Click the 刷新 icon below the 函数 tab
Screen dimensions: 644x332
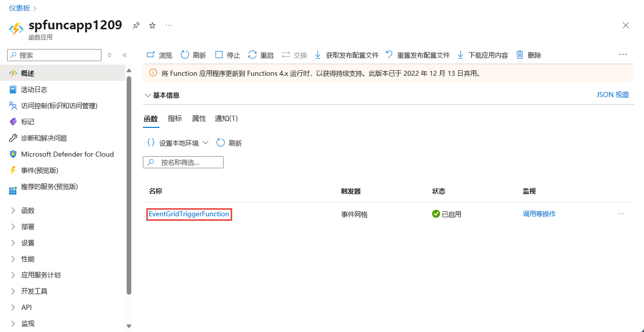click(221, 143)
